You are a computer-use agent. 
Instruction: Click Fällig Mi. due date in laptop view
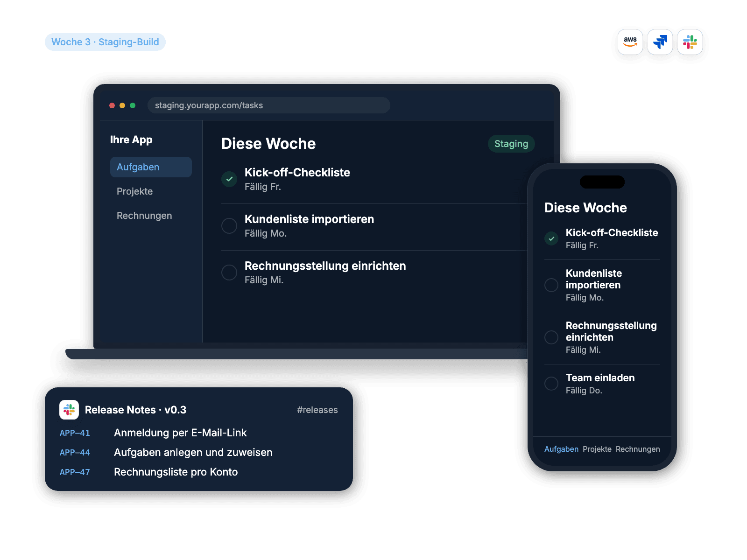tap(264, 280)
